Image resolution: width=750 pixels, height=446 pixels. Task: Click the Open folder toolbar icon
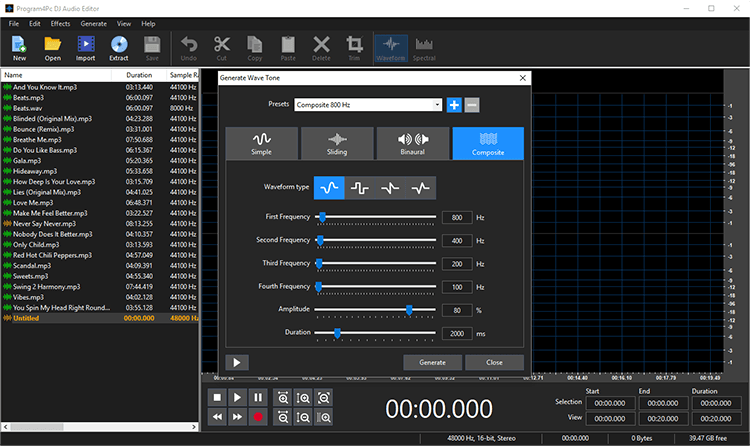coord(52,47)
